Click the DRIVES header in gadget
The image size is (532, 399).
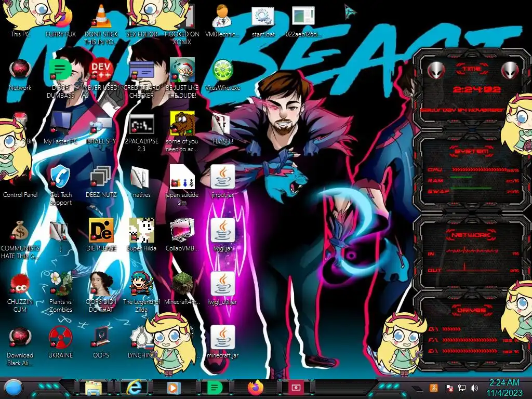pyautogui.click(x=472, y=310)
